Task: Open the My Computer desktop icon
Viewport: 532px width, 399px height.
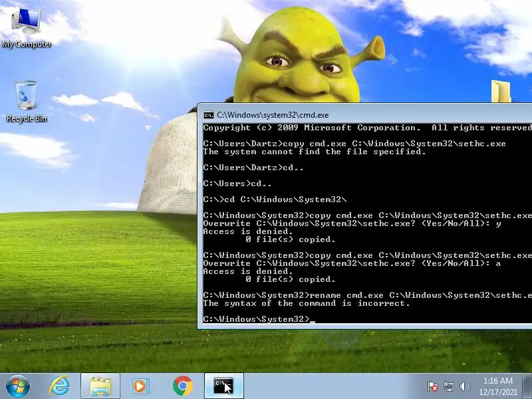Action: (27, 28)
